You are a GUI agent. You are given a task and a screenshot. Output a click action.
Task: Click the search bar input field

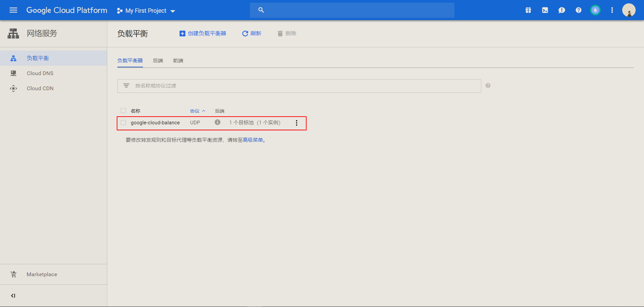(352, 10)
